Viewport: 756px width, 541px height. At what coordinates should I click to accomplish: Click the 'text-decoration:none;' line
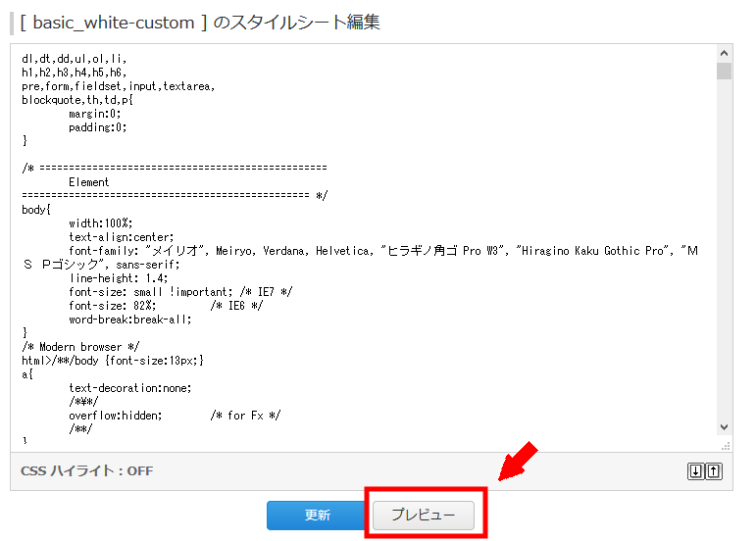click(130, 388)
